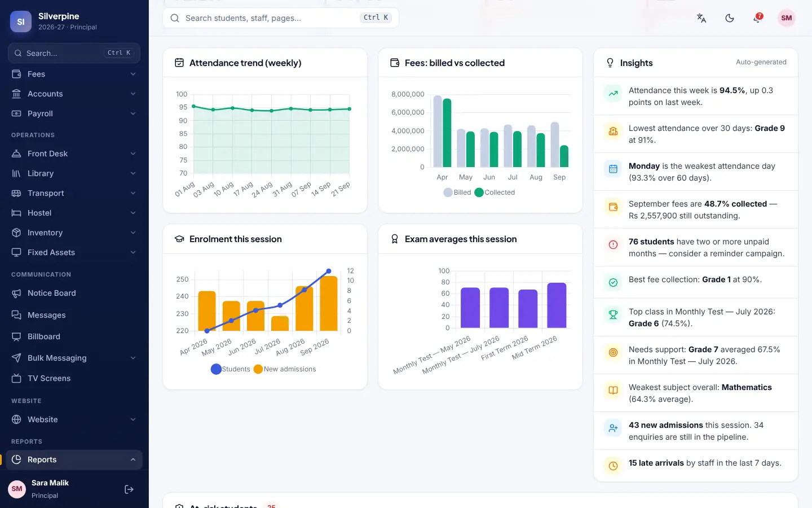
Task: Click the Hostel bed icon in sidebar
Action: (16, 213)
